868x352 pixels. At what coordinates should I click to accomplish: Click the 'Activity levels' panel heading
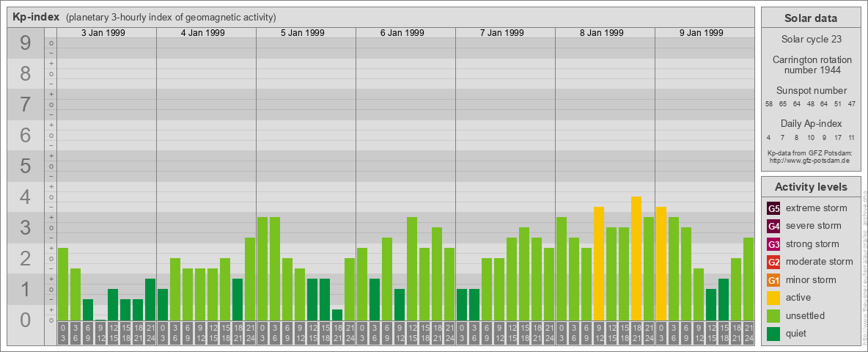coord(811,187)
